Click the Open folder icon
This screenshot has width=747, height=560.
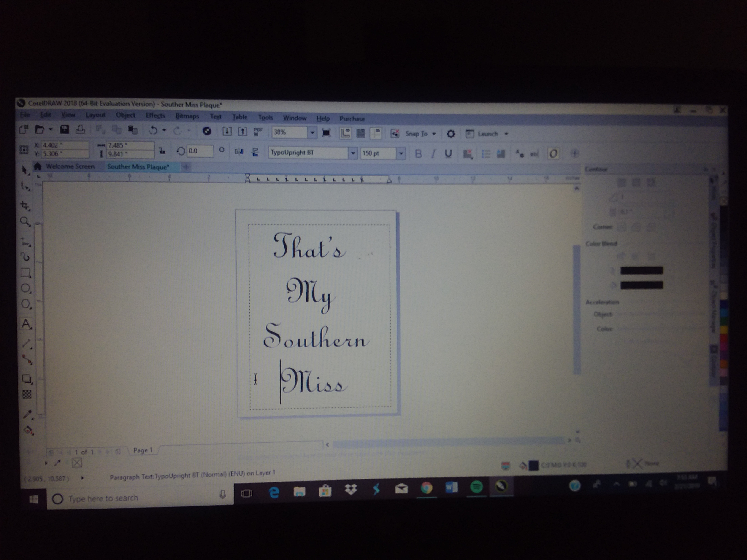coord(40,130)
